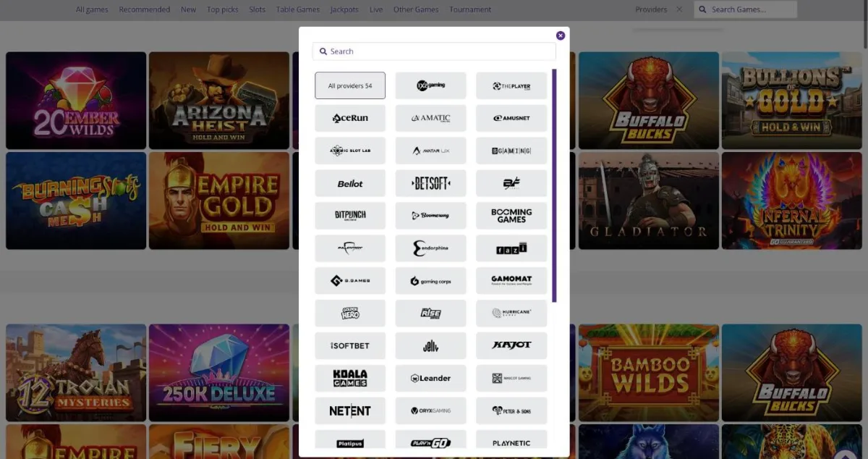Choose the Gaming Corps provider
This screenshot has width=868, height=459.
(x=431, y=281)
